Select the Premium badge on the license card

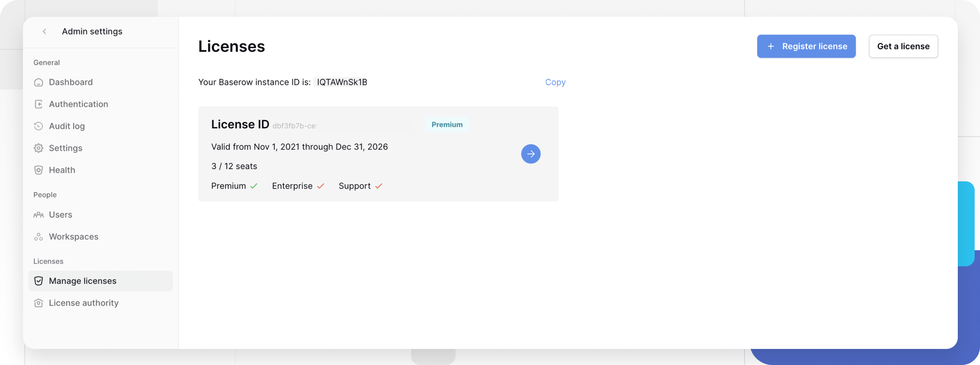(x=447, y=124)
